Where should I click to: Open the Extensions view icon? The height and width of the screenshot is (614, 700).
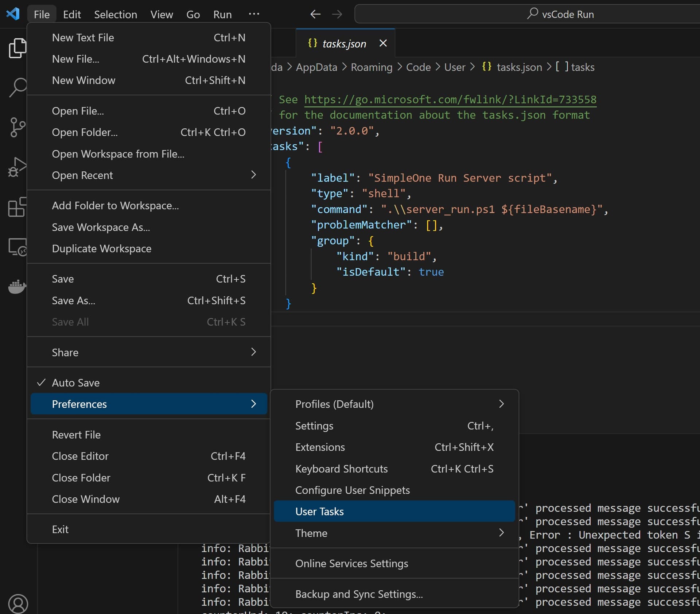(17, 207)
